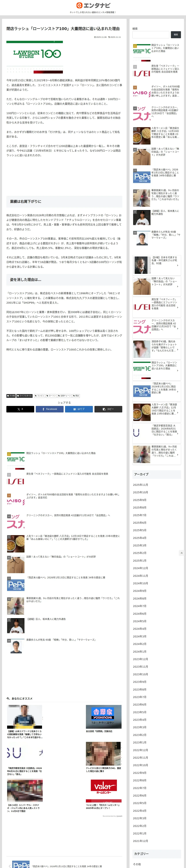Click the 検索 search button
Image resolution: width=186 pixels, height=868 pixels.
coord(176,35)
